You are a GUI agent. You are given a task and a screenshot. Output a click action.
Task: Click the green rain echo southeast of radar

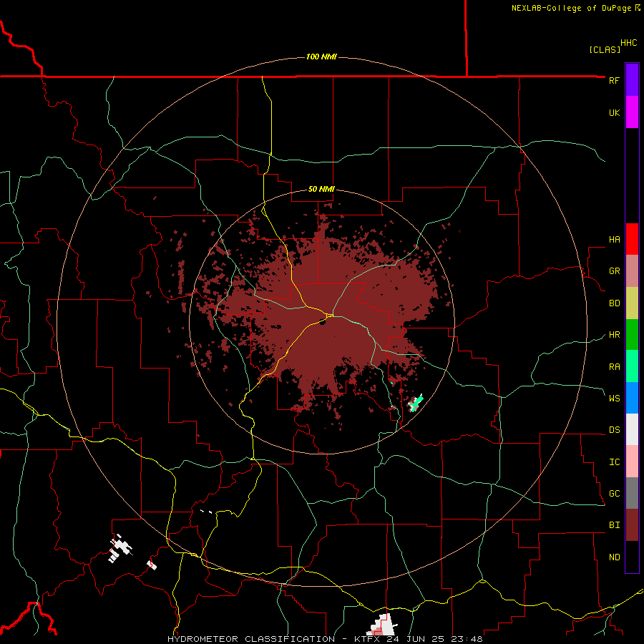[x=416, y=403]
